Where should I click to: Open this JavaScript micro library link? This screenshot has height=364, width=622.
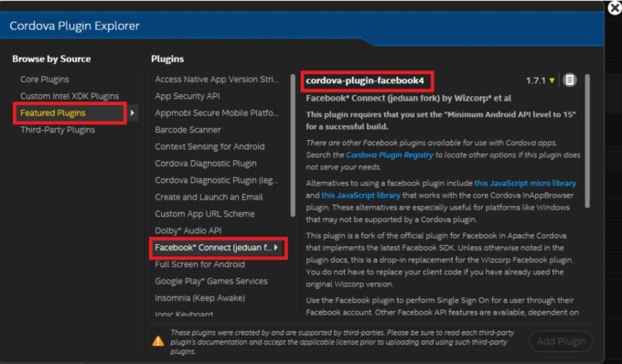click(x=525, y=183)
